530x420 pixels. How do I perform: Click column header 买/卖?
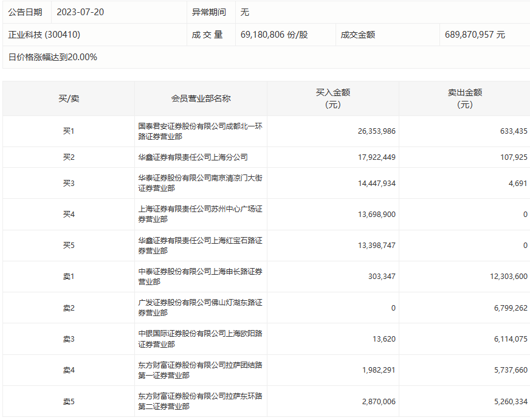click(x=69, y=98)
